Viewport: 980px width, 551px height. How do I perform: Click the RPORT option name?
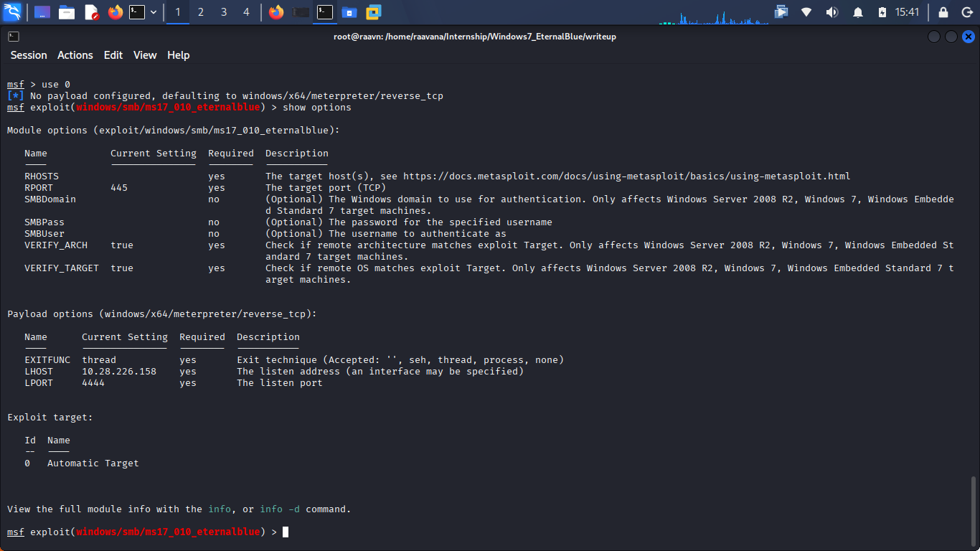click(39, 188)
